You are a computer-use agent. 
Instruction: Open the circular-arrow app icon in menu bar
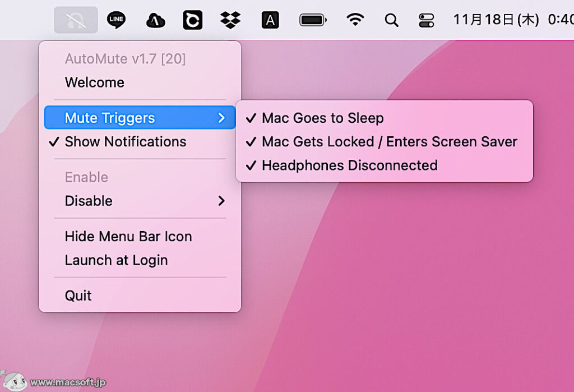193,20
